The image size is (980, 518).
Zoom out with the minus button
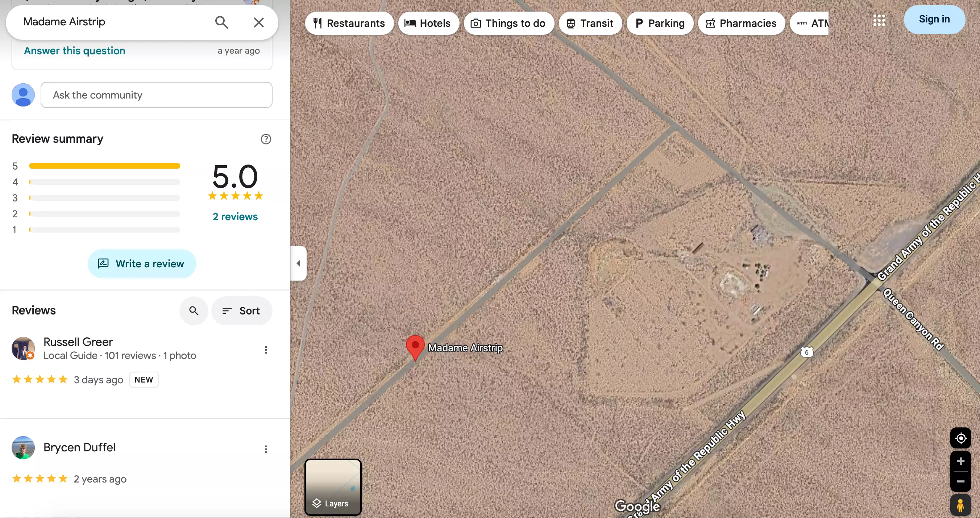[960, 481]
